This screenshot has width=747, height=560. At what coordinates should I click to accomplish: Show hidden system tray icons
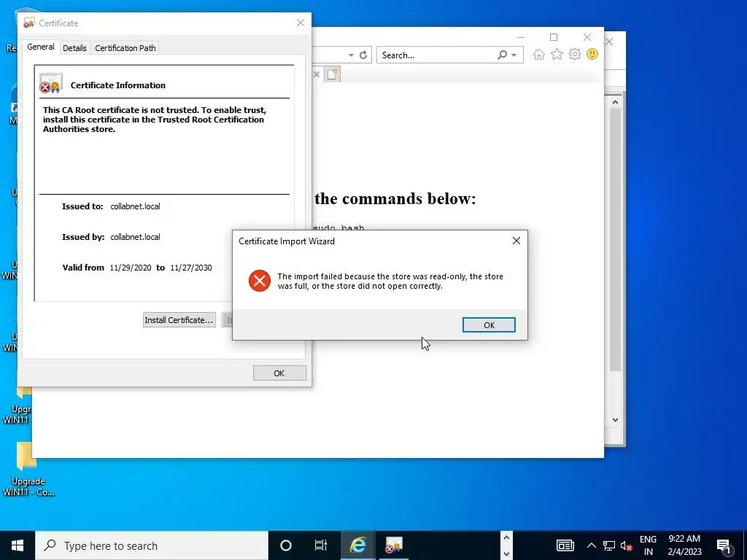tap(591, 545)
